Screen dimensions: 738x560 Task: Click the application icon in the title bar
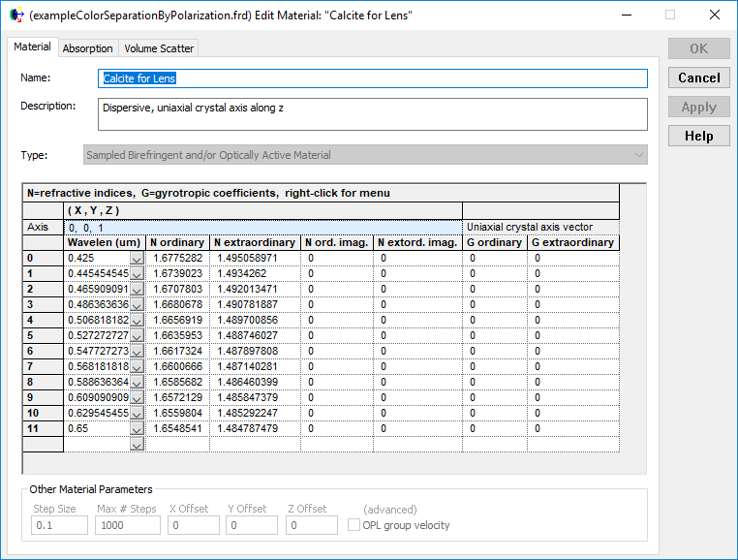tap(15, 16)
